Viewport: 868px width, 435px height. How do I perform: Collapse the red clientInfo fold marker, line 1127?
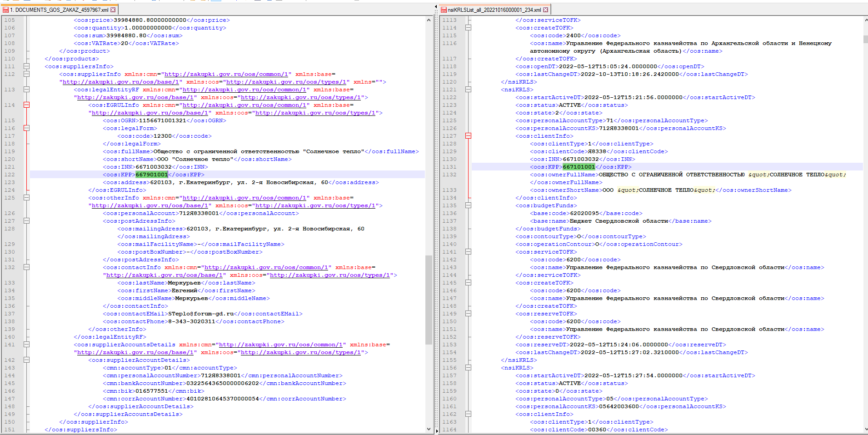click(468, 136)
